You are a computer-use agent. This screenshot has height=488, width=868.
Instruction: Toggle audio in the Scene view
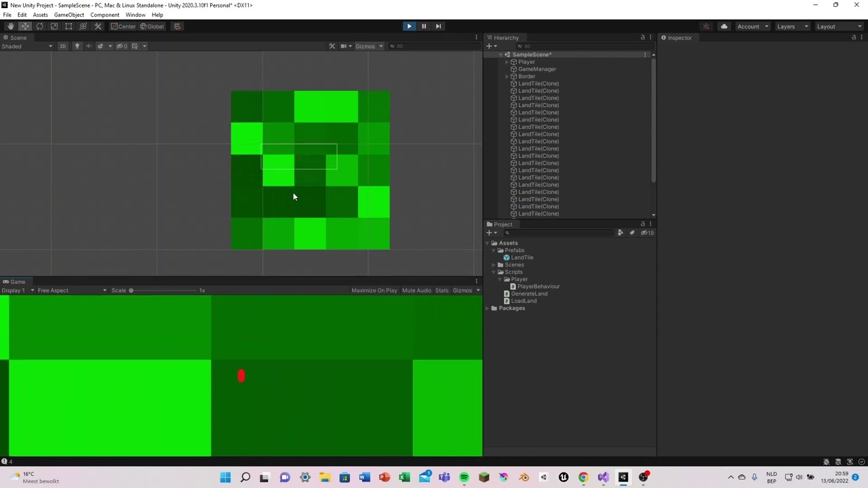point(89,46)
